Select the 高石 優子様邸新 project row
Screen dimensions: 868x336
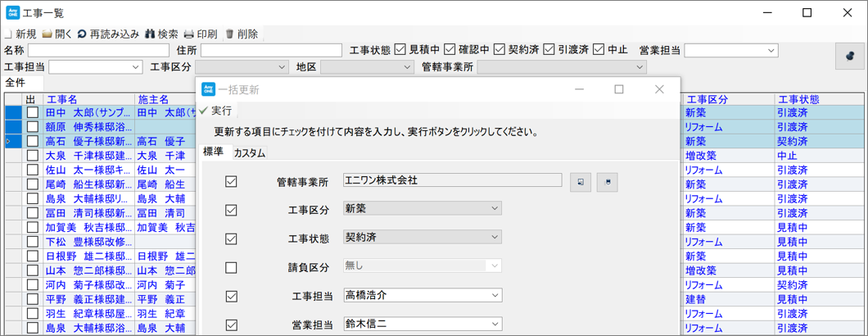coord(88,142)
